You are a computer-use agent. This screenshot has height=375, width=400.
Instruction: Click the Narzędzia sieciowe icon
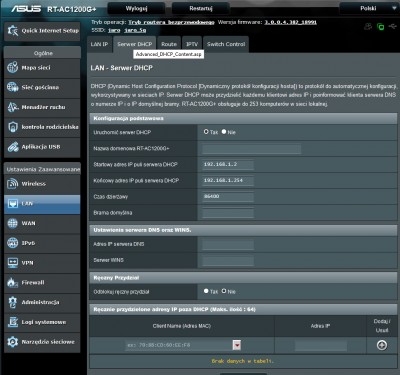click(13, 342)
